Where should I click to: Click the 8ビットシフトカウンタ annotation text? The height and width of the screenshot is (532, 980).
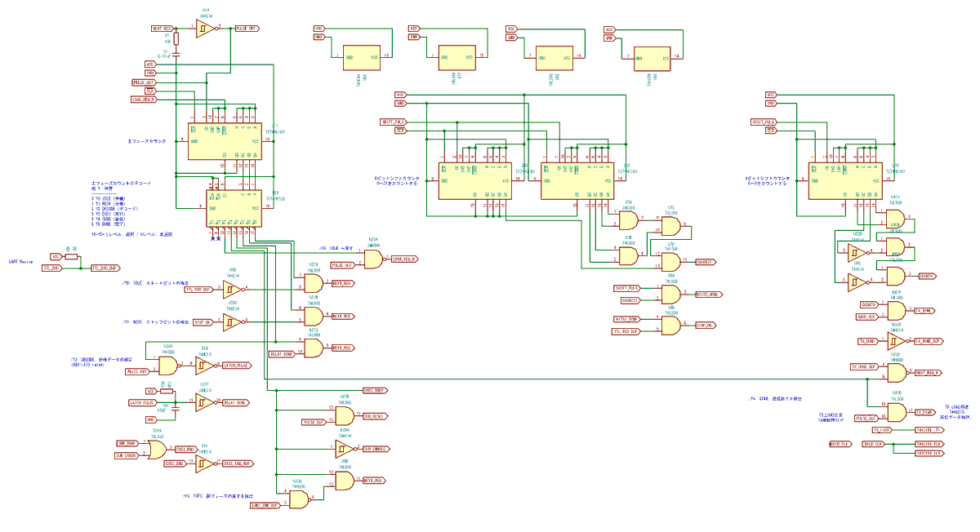tap(396, 176)
